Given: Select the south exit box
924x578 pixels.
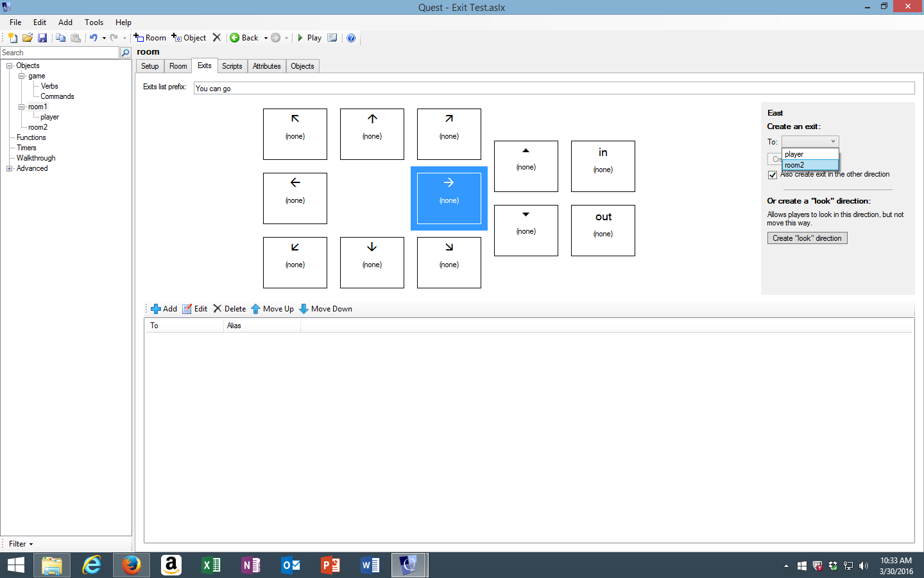Looking at the screenshot, I should pyautogui.click(x=372, y=263).
